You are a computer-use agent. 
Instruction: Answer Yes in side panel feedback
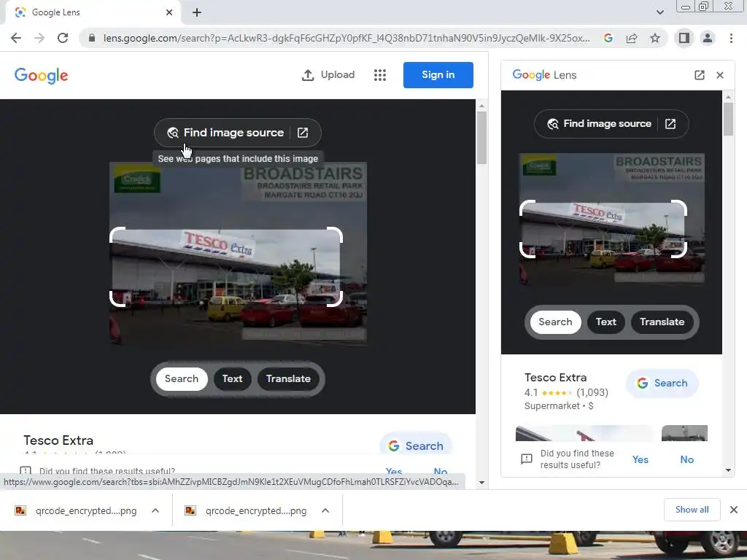[x=640, y=459]
